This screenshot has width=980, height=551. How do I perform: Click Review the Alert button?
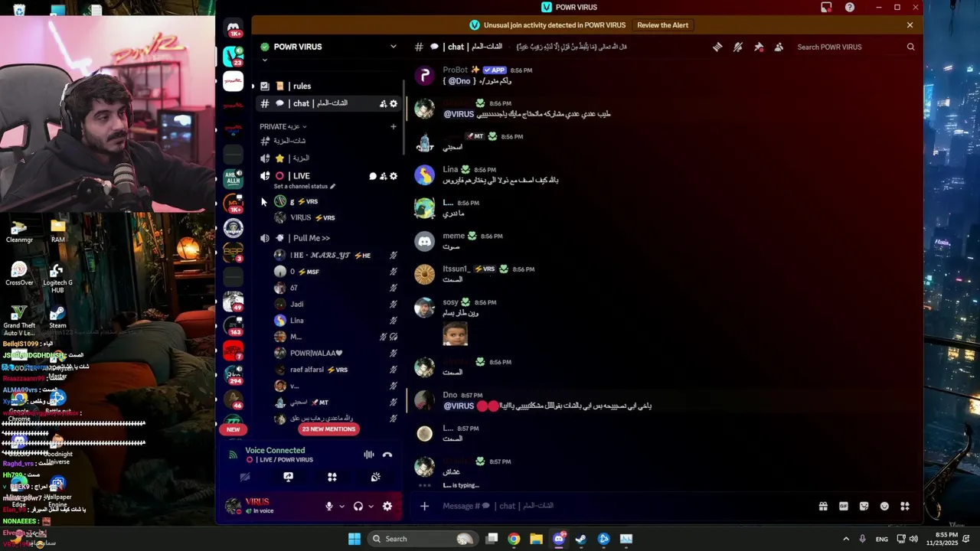(663, 25)
